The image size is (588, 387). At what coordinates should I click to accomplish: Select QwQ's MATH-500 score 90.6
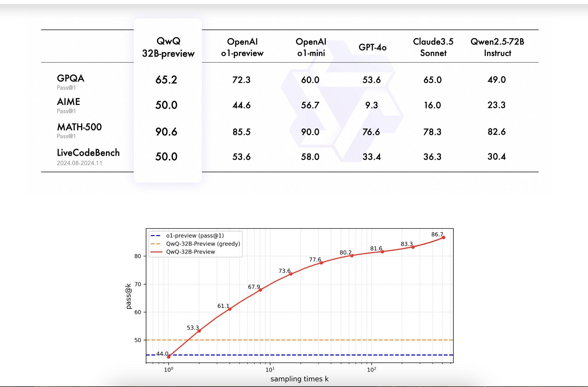(166, 132)
